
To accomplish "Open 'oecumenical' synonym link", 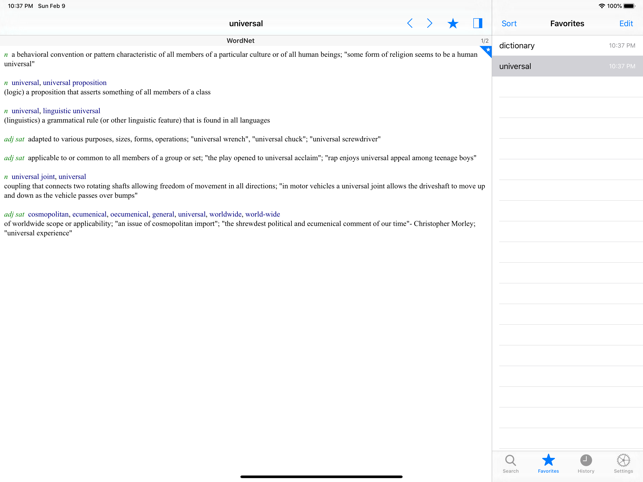I will pos(129,214).
